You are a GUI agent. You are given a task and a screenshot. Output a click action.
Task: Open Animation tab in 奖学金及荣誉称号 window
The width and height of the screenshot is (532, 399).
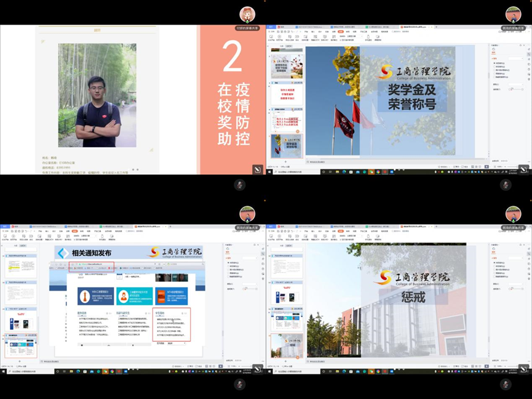pyautogui.click(x=333, y=31)
